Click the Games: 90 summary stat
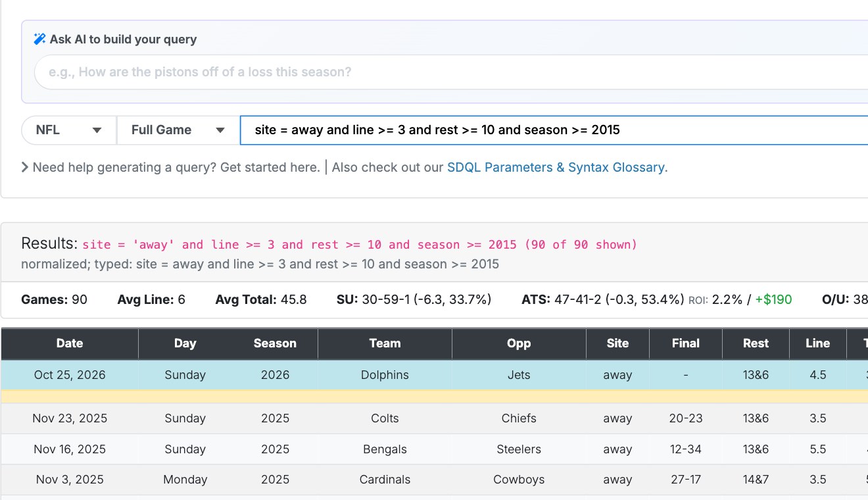 tap(54, 300)
